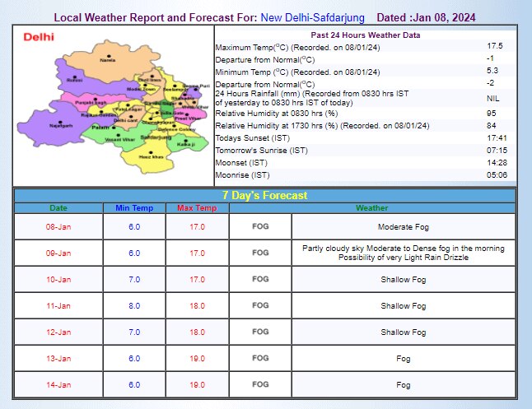Click the Rohini location dot on the map
The image size is (532, 409).
[76, 78]
